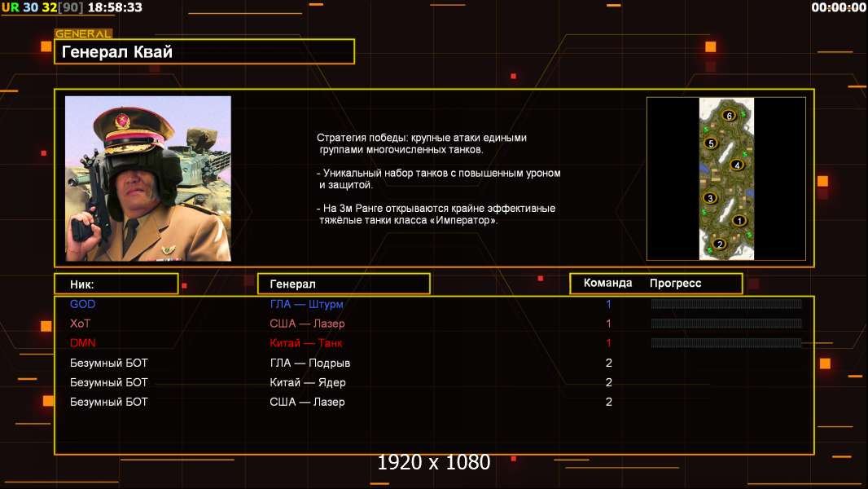Click the 18:58:33 clock overlay
The image size is (868, 489).
pos(115,7)
